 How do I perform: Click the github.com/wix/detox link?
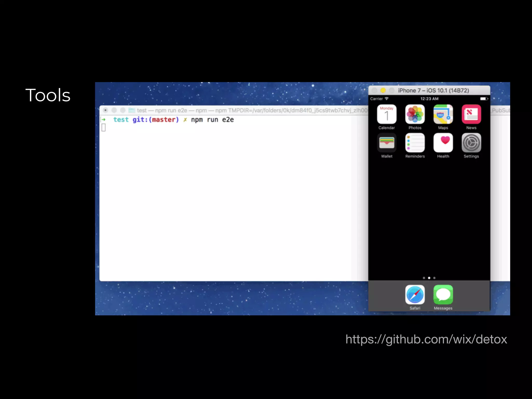[426, 339]
